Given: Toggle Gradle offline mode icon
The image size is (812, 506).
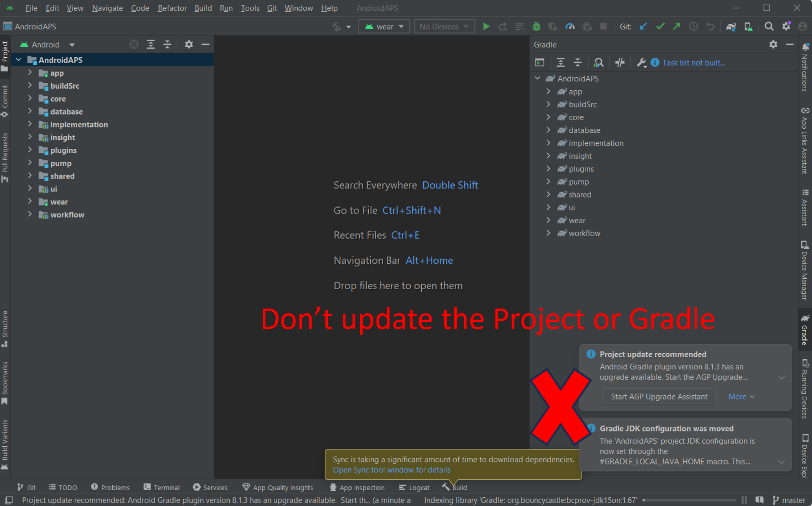Looking at the screenshot, I should (x=620, y=62).
